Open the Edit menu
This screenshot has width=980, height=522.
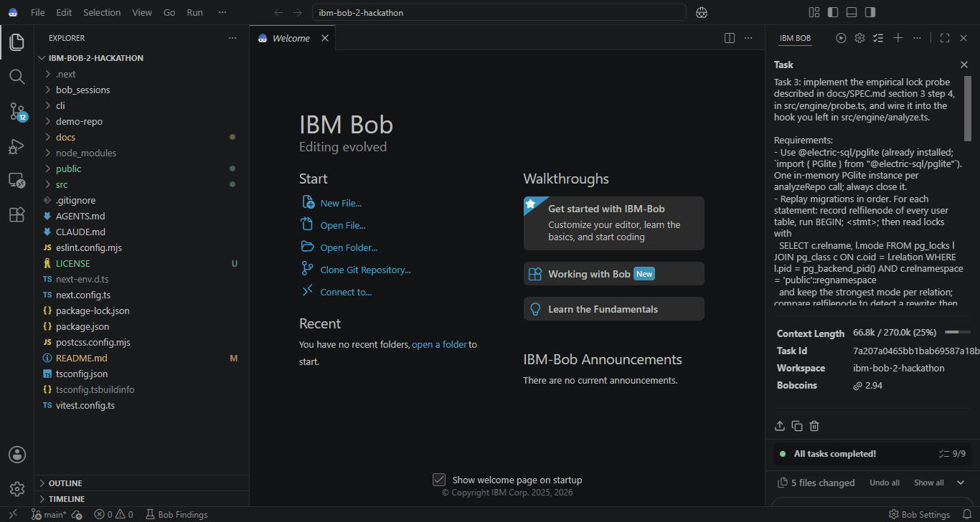(x=64, y=12)
